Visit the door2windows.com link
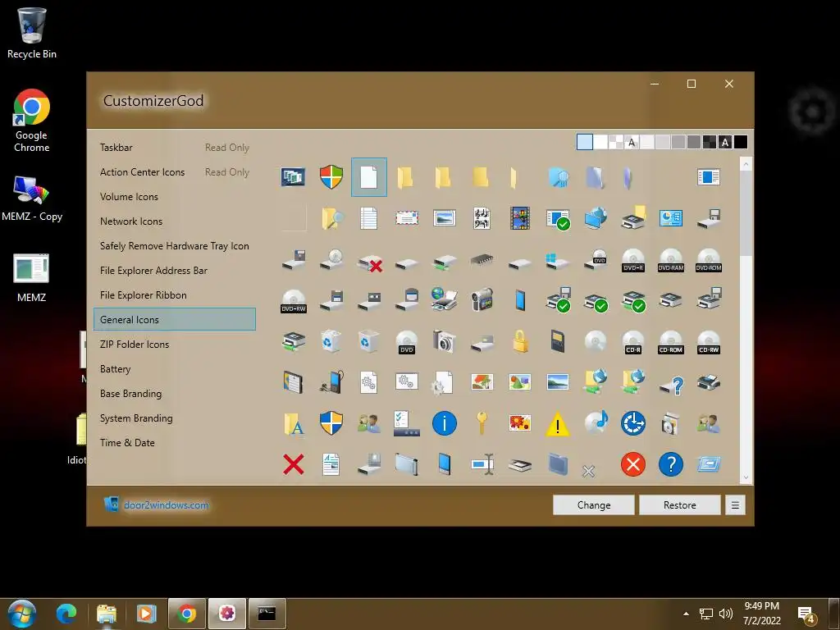The image size is (840, 630). (166, 505)
